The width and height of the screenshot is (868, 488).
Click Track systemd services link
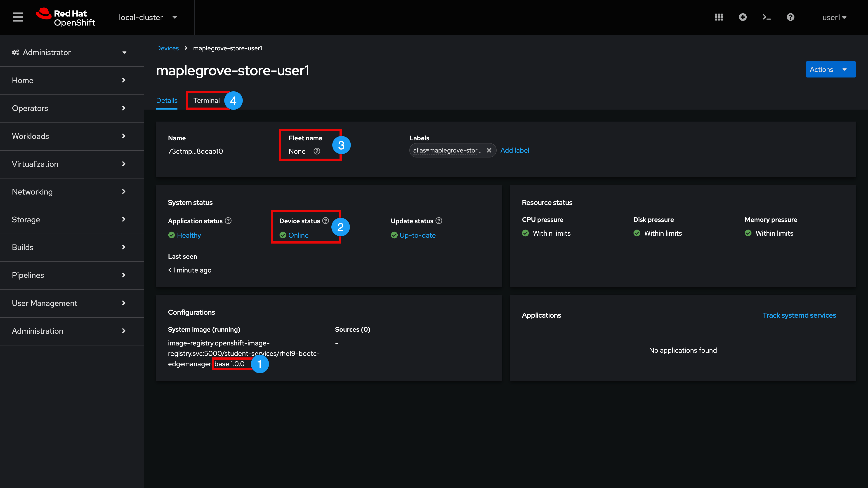coord(799,315)
